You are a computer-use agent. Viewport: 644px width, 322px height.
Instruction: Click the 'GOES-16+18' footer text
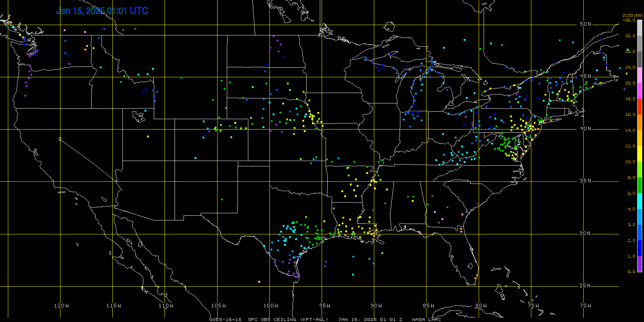(225, 319)
